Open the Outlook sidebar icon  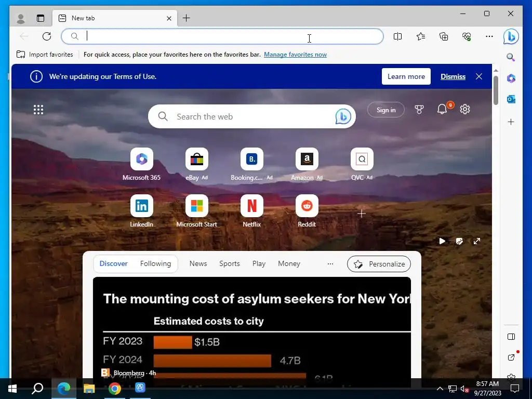coord(511,99)
